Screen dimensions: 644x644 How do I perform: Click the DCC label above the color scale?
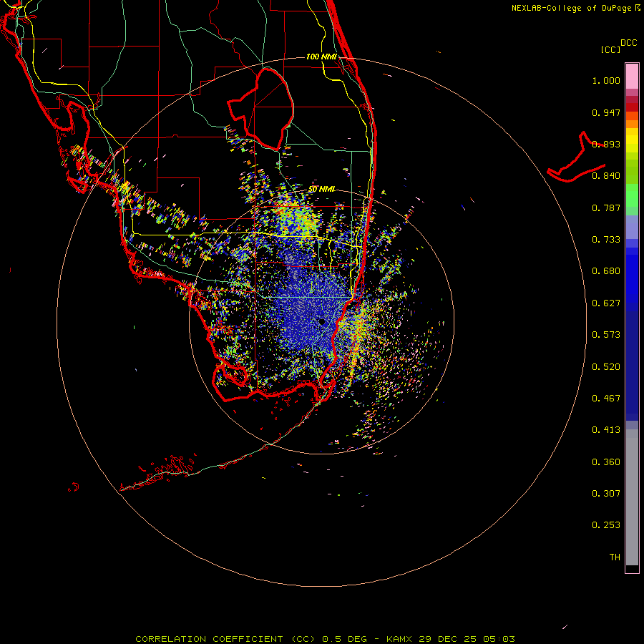pos(629,43)
